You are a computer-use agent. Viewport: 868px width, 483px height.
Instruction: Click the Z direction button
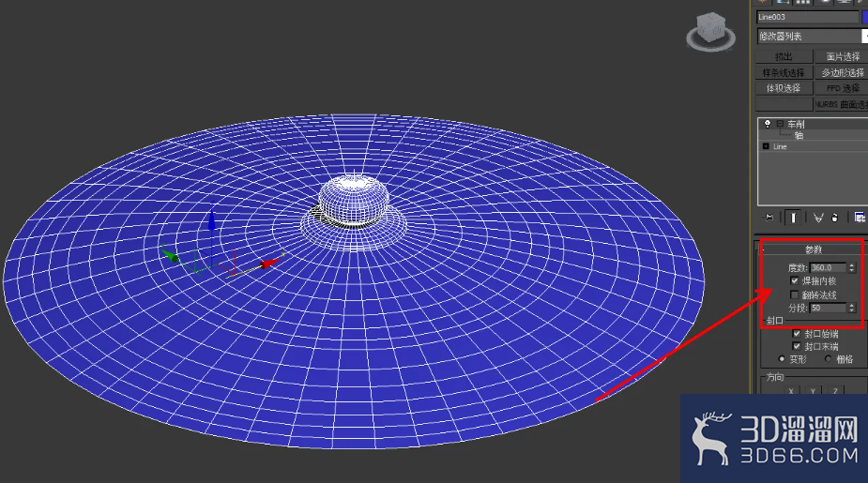click(835, 390)
